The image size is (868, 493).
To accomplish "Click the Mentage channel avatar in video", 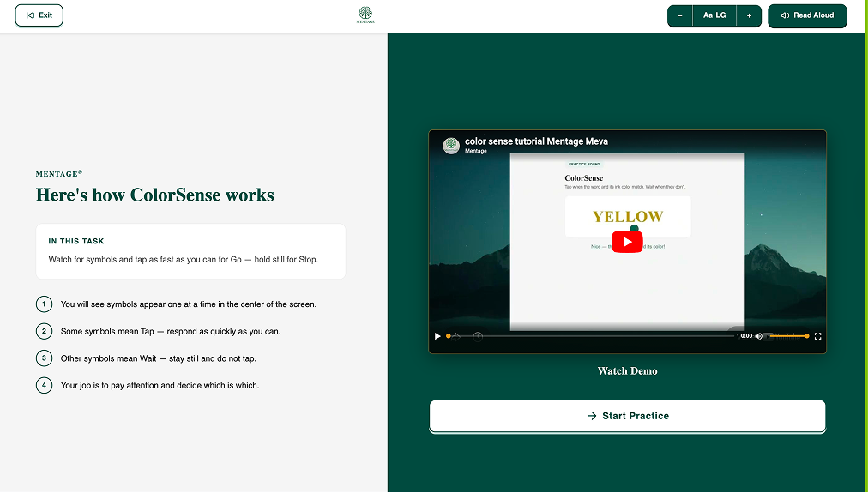I will click(x=451, y=146).
